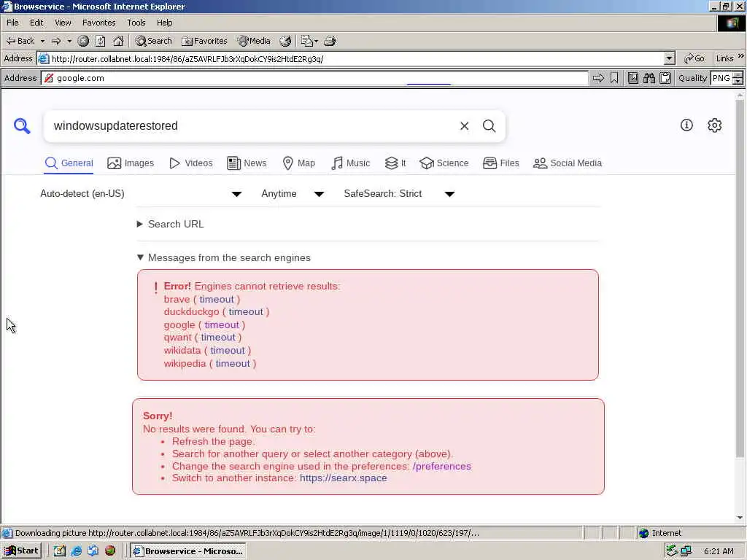Open the Favorites menu
Screen dimensions: 747x560
point(99,23)
